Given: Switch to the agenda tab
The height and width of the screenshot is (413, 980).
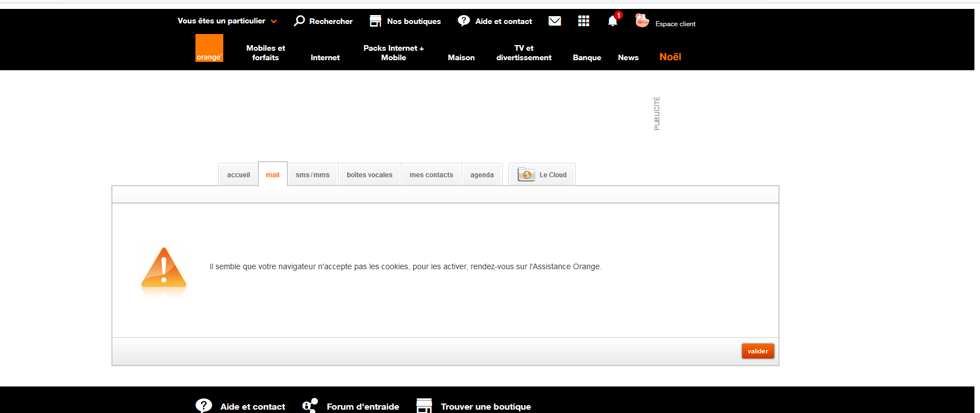Looking at the screenshot, I should 482,174.
